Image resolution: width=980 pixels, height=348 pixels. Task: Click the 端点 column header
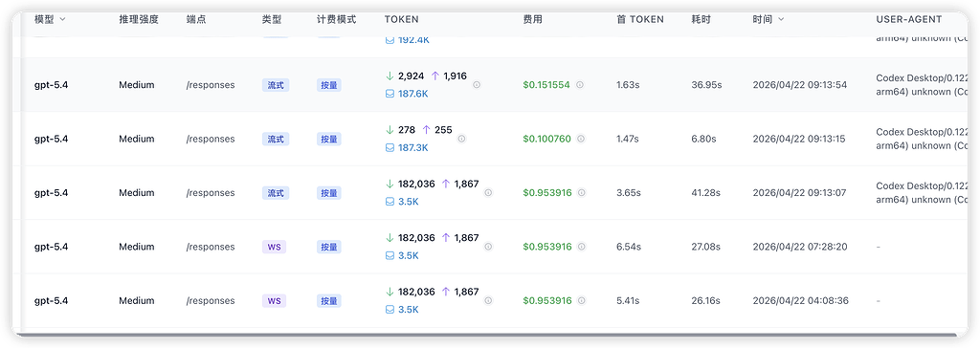pos(196,19)
